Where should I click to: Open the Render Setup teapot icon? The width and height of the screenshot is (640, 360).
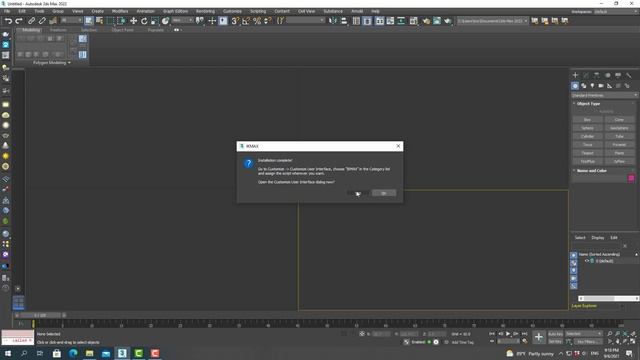(426, 21)
